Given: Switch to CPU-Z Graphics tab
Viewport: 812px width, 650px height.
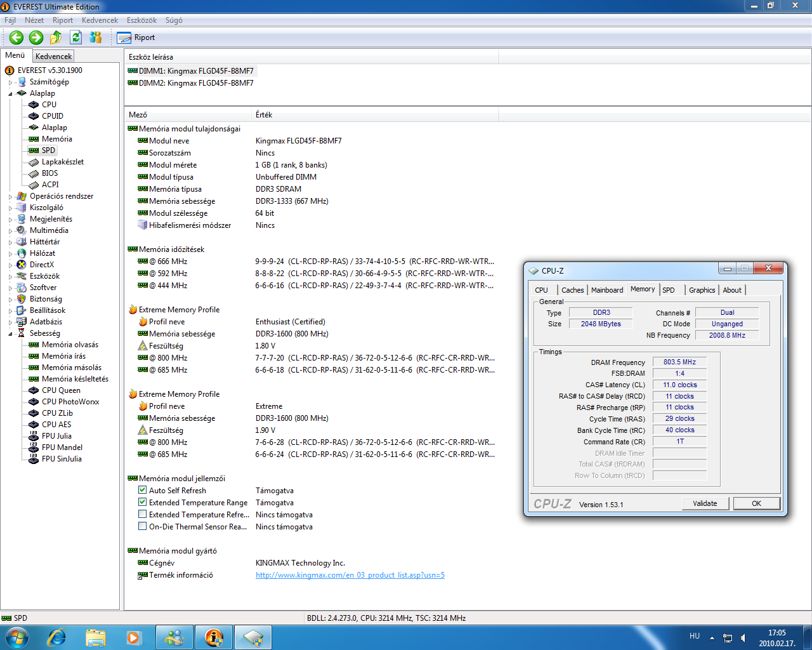Looking at the screenshot, I should click(702, 290).
